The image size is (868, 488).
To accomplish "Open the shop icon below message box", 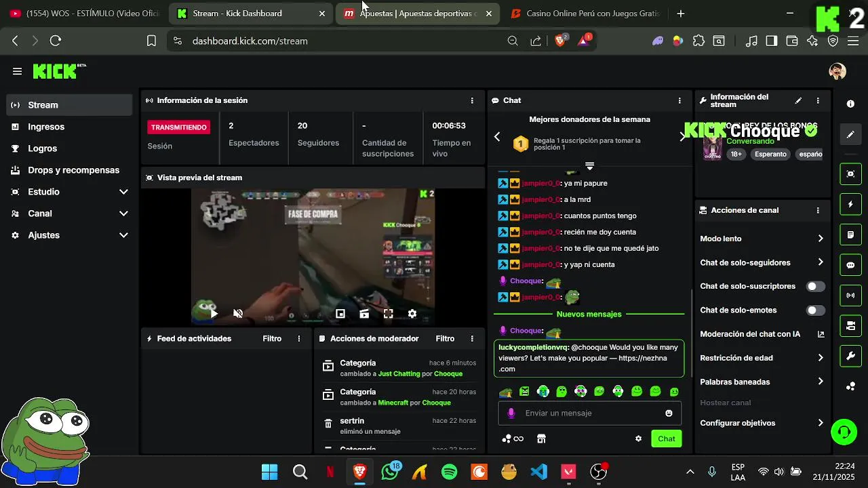I will [541, 439].
